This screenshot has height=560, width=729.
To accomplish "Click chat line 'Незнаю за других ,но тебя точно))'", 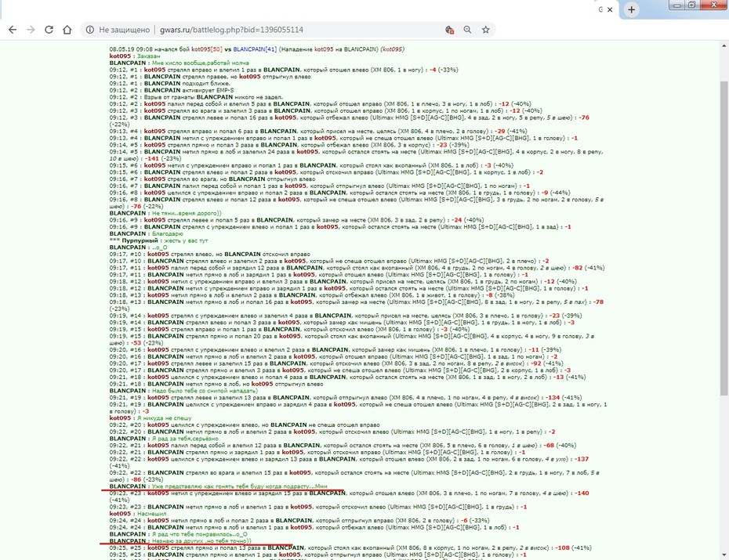I will pos(201,541).
